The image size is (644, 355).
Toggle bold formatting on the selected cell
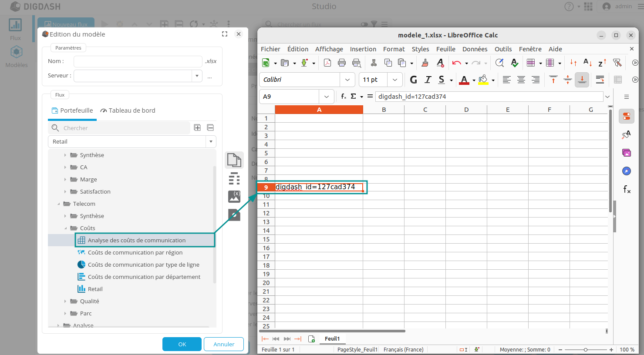point(413,80)
